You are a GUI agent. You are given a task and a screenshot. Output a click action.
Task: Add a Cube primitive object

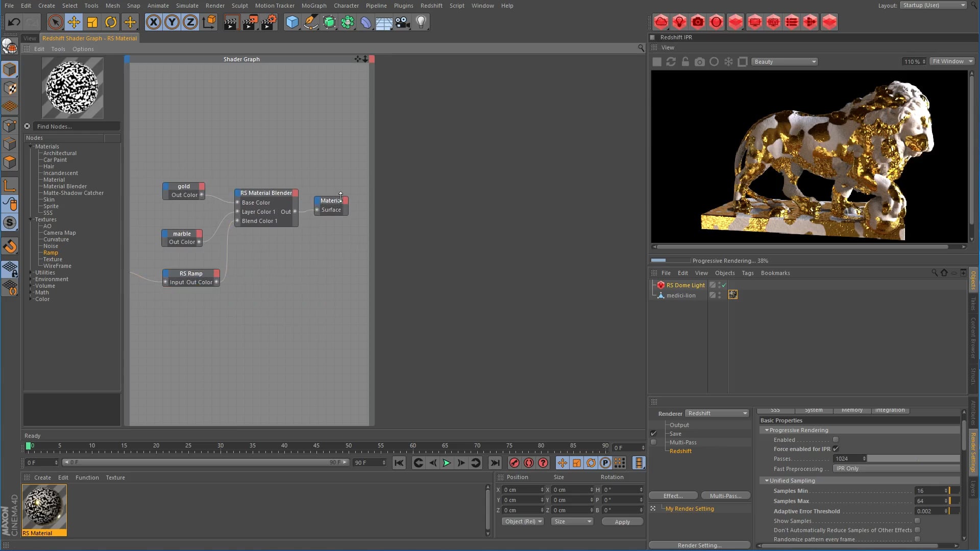292,22
